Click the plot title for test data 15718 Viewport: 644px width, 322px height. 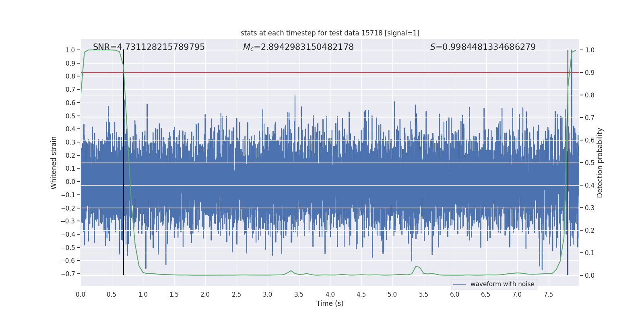point(330,33)
